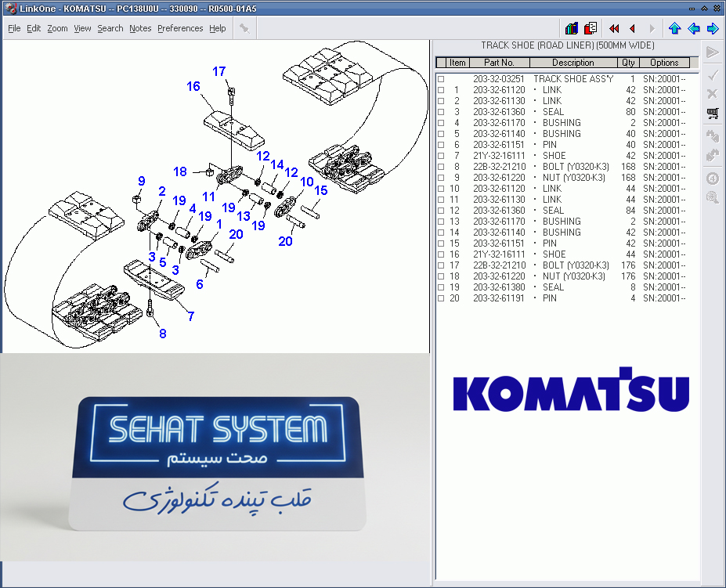Click the blue left arrow toolbar icon

(x=694, y=29)
